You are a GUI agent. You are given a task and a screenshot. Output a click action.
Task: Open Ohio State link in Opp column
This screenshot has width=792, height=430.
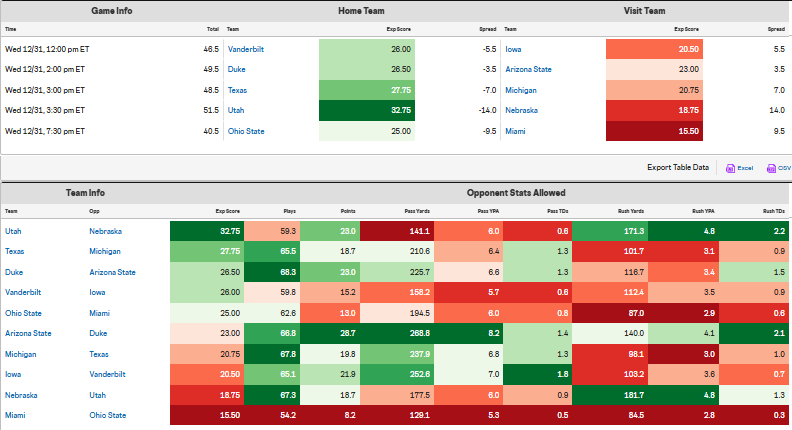click(108, 415)
